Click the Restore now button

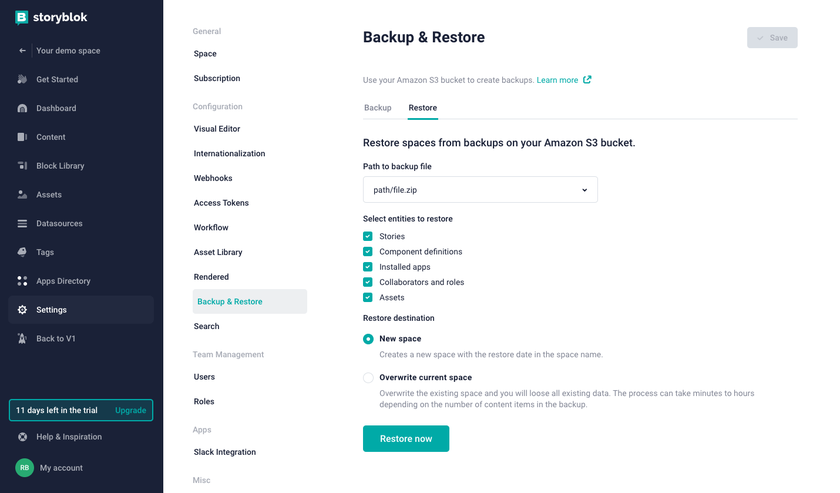(x=406, y=439)
